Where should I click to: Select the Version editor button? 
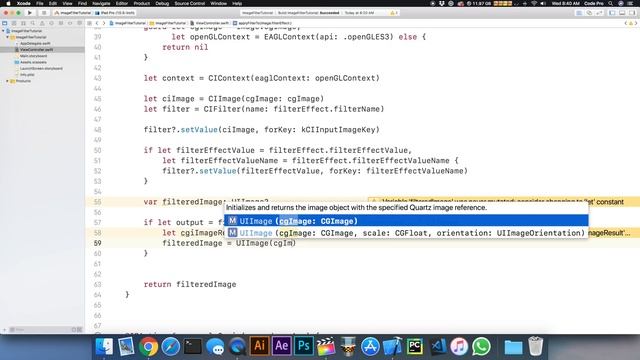coord(599,13)
